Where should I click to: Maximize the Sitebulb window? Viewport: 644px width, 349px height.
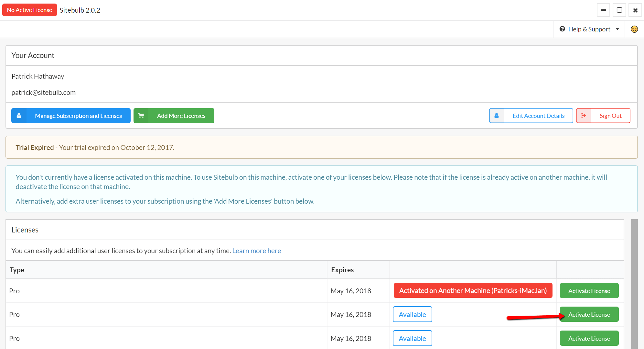point(619,10)
